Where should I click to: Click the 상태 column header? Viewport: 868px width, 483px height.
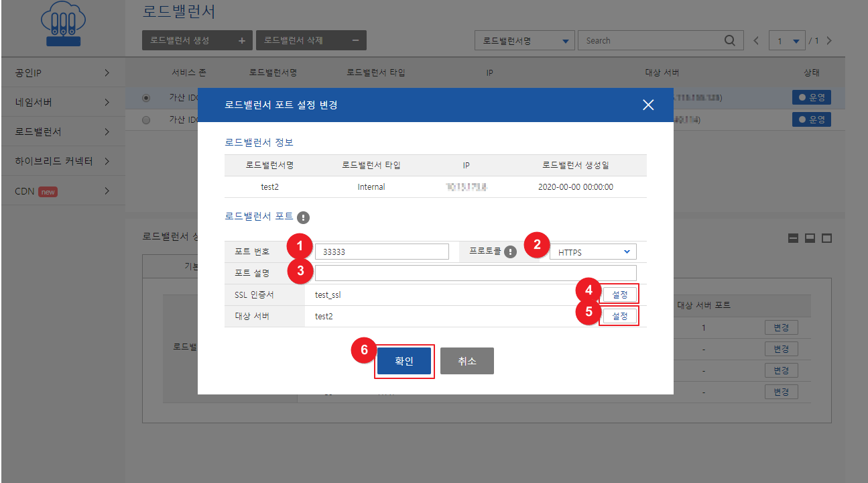[x=812, y=72]
